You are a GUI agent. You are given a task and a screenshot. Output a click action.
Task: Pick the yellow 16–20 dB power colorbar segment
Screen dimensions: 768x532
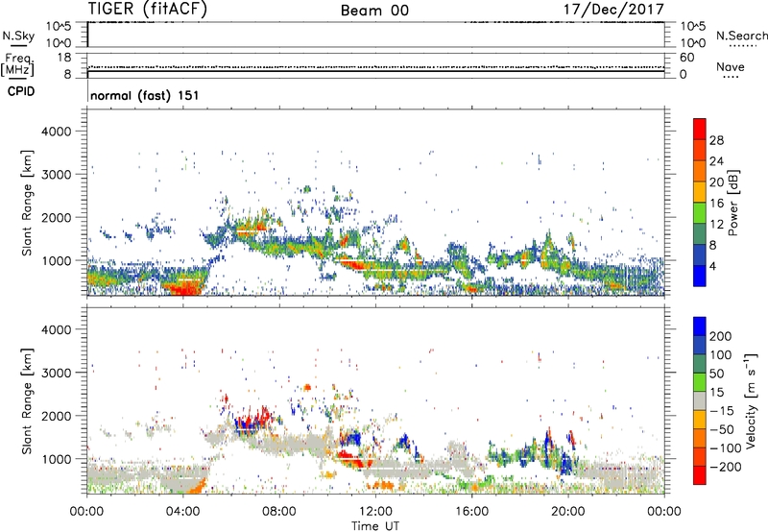click(x=700, y=192)
